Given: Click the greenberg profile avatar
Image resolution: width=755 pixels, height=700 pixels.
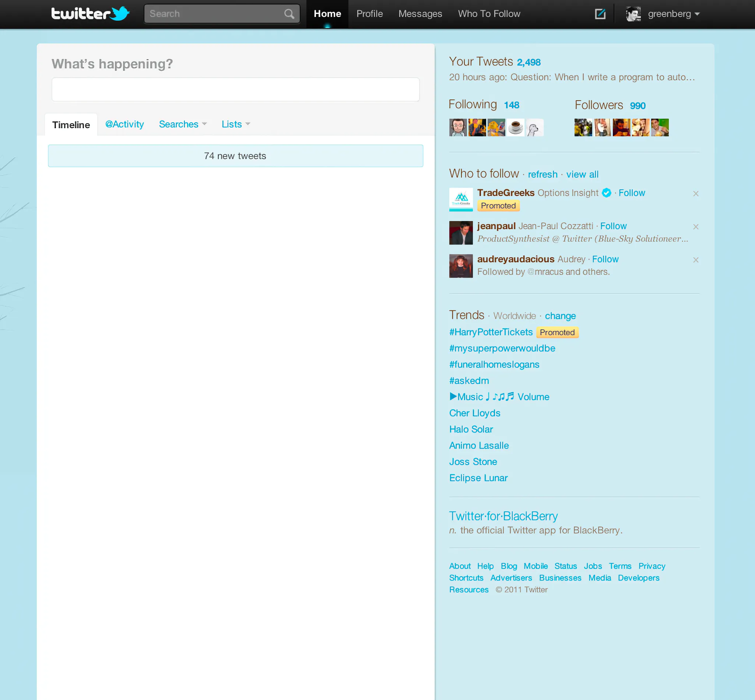Looking at the screenshot, I should click(x=633, y=14).
